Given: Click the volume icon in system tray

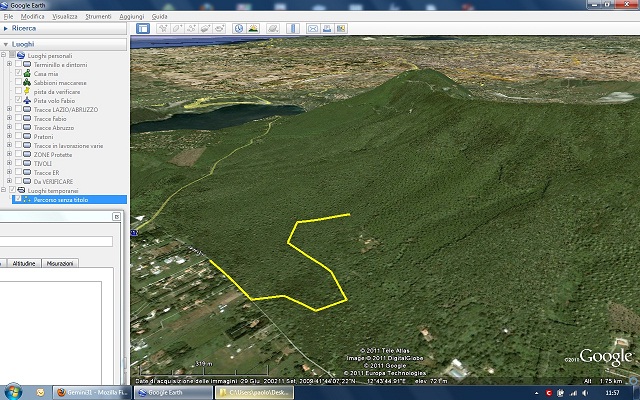Looking at the screenshot, I should 585,393.
